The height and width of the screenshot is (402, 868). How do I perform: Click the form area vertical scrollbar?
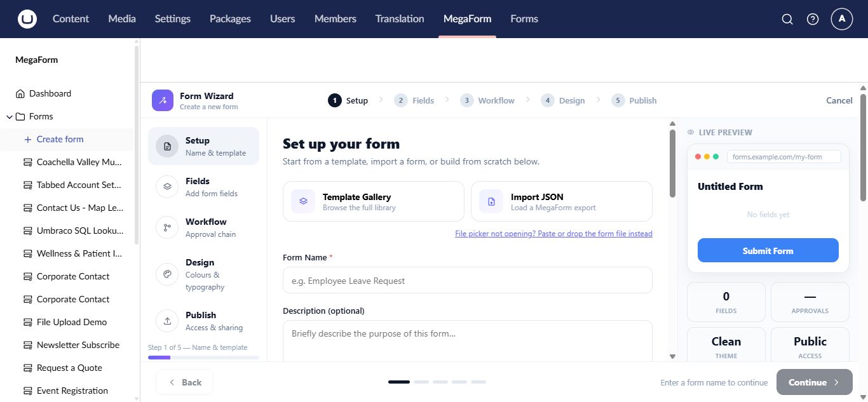tap(673, 164)
